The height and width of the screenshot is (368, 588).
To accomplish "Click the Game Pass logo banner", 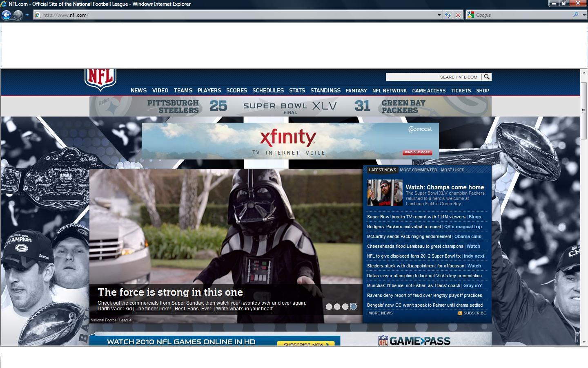I will pyautogui.click(x=414, y=341).
